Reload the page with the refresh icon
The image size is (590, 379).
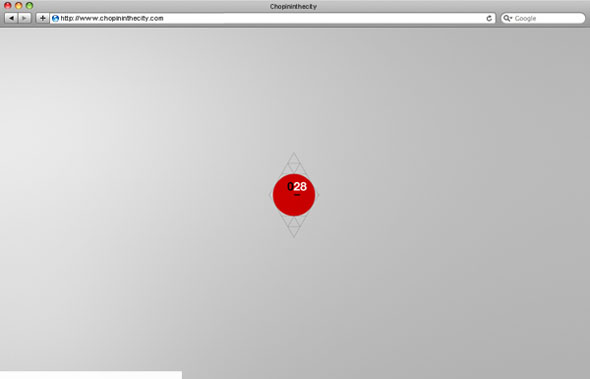tap(489, 18)
